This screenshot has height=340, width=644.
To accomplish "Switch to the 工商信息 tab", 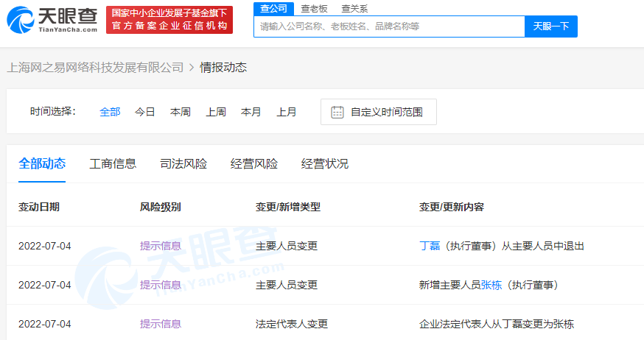I will tap(113, 163).
